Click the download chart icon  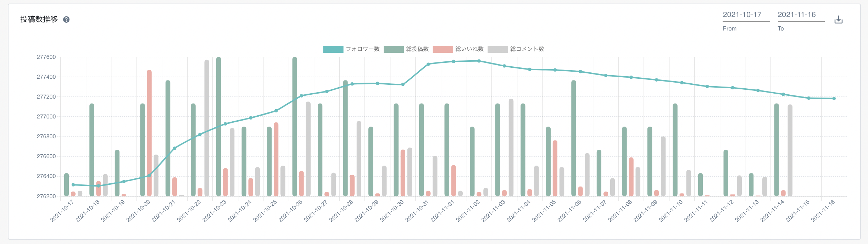838,20
